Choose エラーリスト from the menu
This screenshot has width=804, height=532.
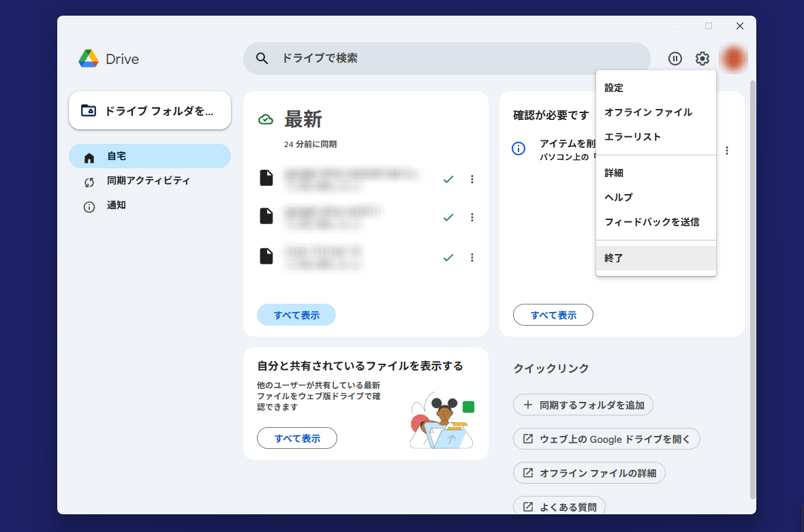pyautogui.click(x=632, y=137)
